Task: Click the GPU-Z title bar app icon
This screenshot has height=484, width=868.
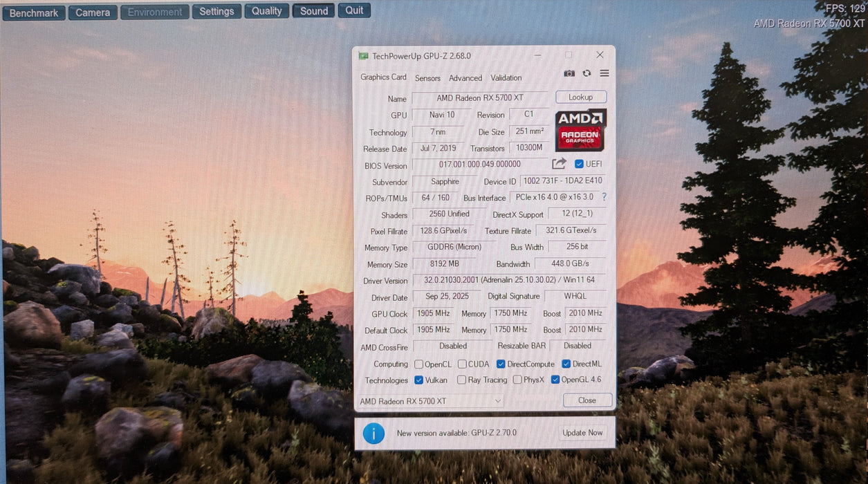Action: point(364,56)
